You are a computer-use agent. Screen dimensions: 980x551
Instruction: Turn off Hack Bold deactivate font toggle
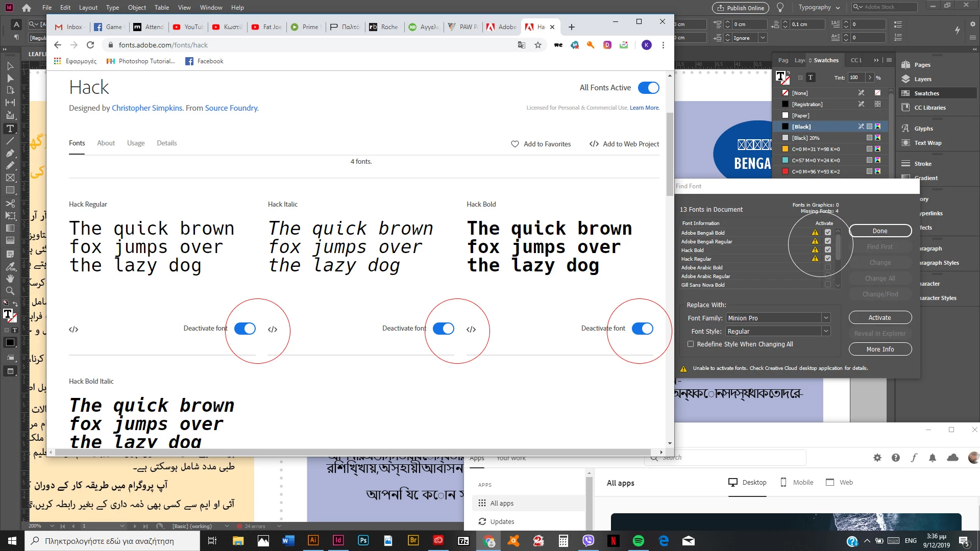[x=642, y=329]
